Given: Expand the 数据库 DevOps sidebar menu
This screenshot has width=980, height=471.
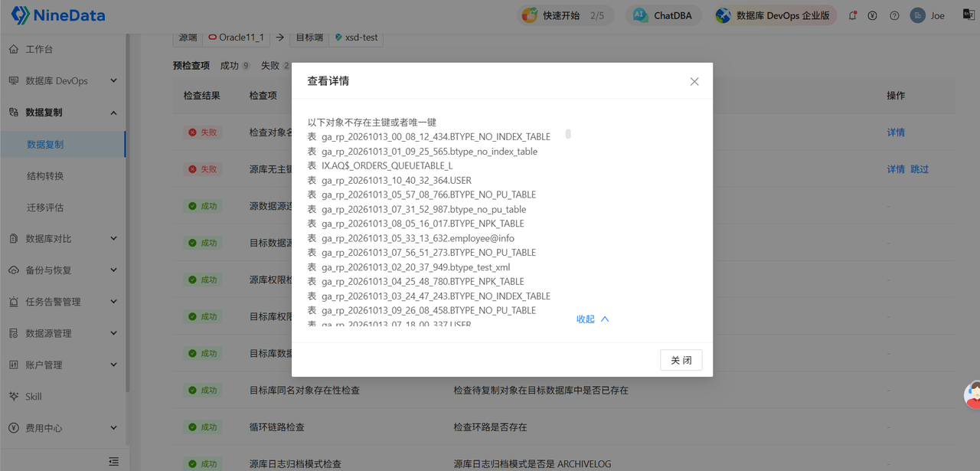Looking at the screenshot, I should pos(63,80).
